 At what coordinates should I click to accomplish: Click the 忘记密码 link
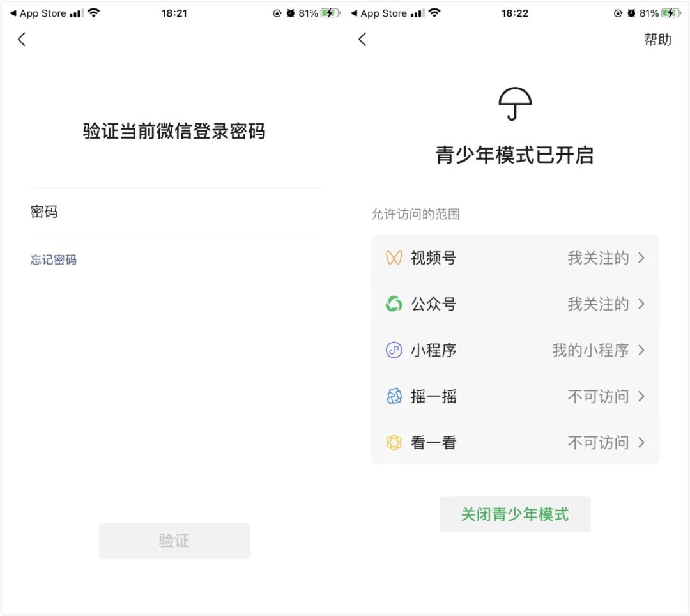coord(53,259)
